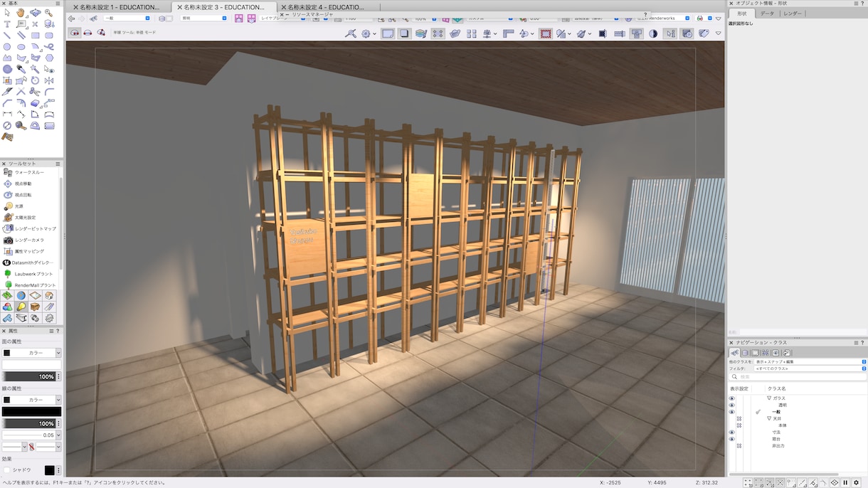The image size is (868, 488).
Task: Open the line style カラー dropdown
Action: point(32,400)
